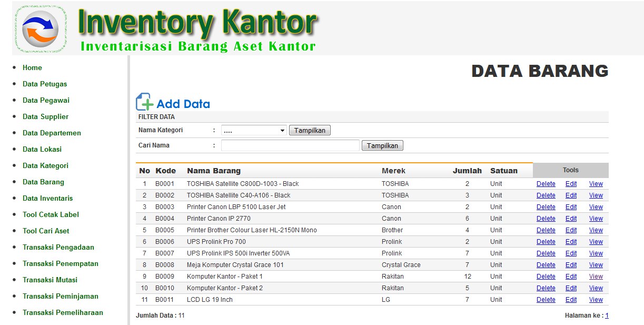Screen dimensions: 644x325
Task: Edit B0011 LCD LG 19 Inch
Action: point(571,300)
